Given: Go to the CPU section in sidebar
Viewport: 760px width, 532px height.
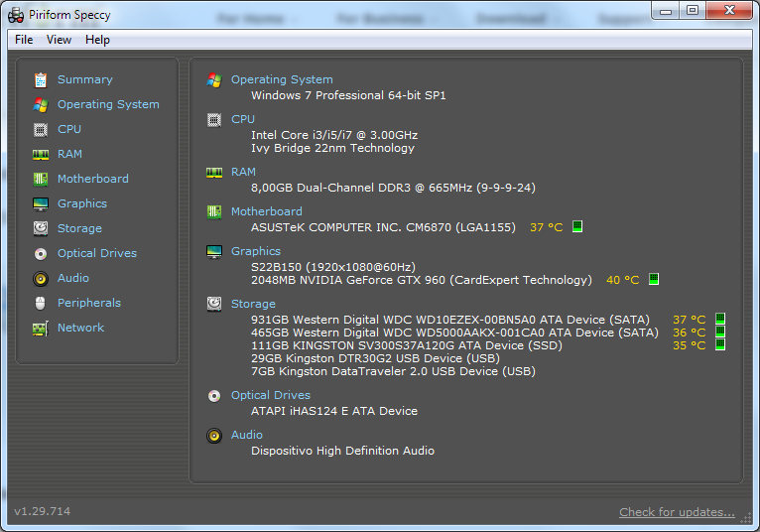Looking at the screenshot, I should (x=69, y=129).
